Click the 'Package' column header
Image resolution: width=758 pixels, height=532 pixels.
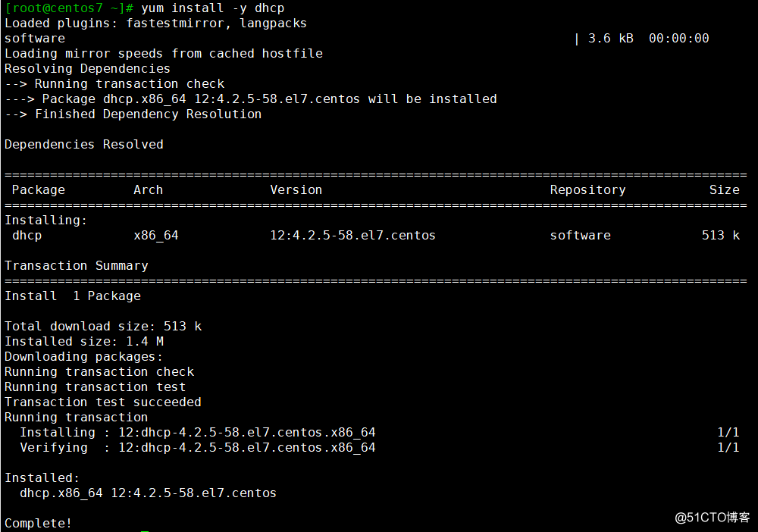(38, 190)
